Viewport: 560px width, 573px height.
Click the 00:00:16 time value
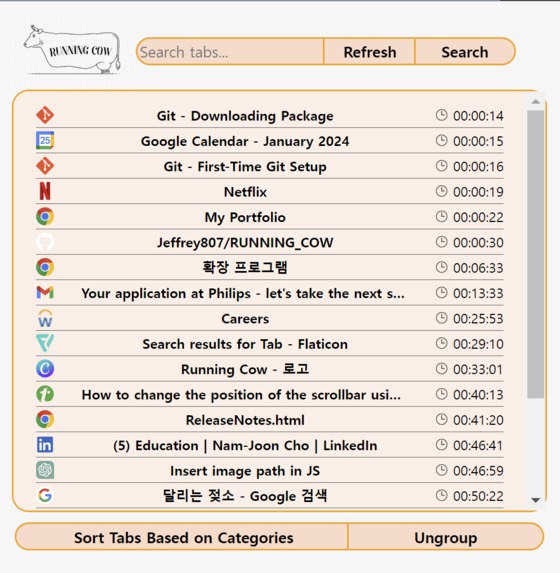478,167
